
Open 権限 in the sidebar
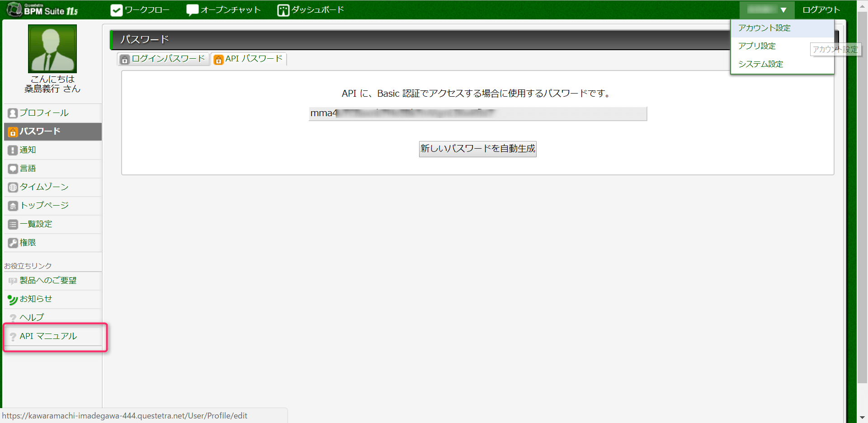point(52,243)
